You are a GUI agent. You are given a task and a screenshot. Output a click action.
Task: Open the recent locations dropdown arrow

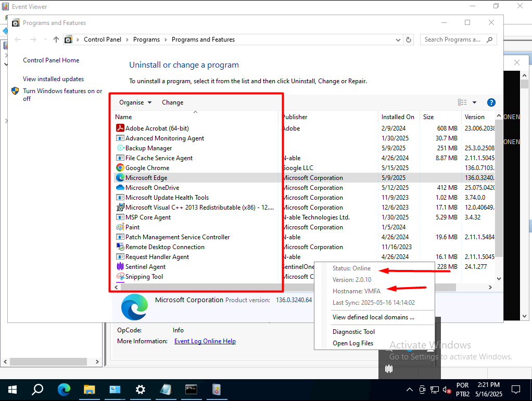pos(45,40)
